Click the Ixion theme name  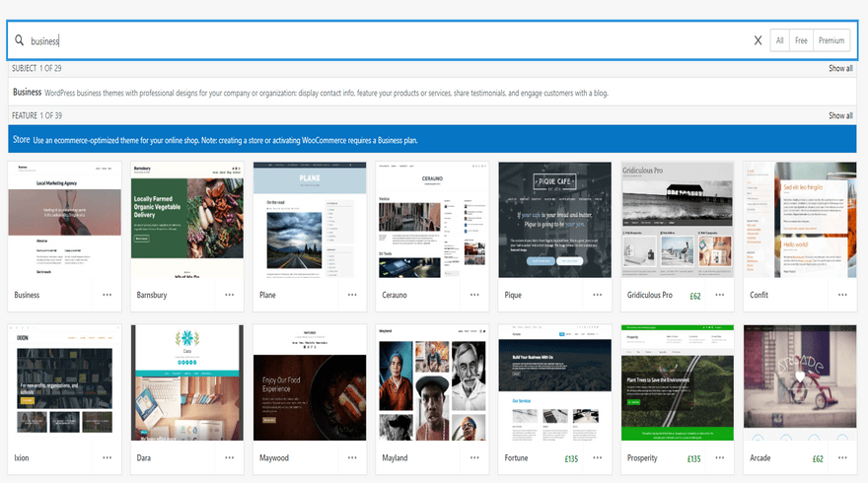click(x=21, y=457)
